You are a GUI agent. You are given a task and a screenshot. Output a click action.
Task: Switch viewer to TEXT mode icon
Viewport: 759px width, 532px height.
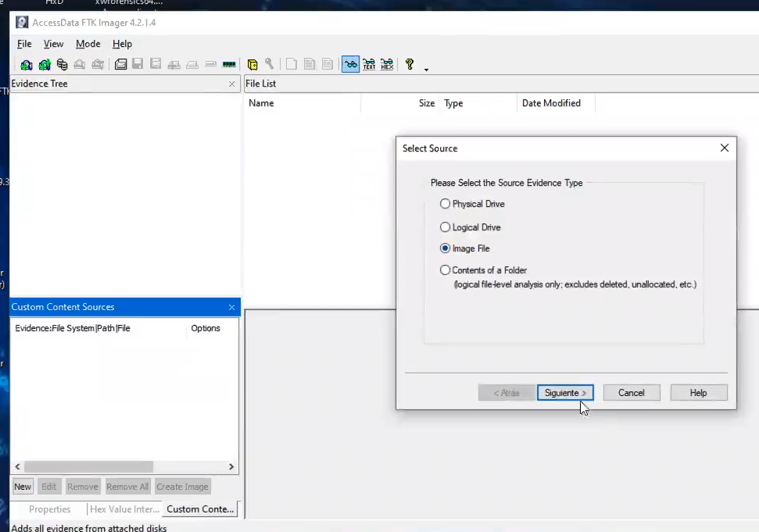(369, 64)
